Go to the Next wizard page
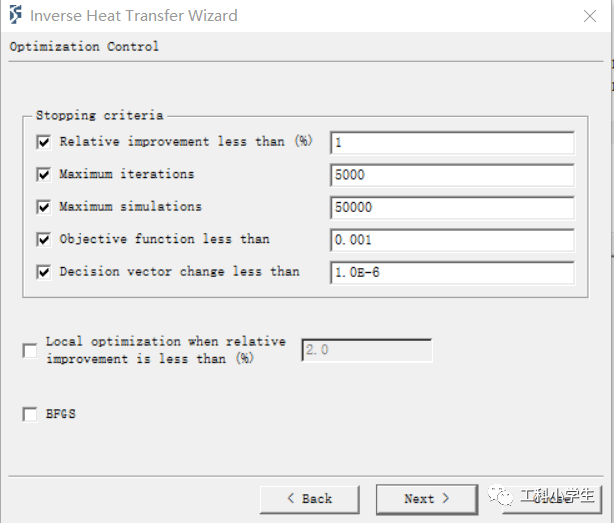The width and height of the screenshot is (614, 523). coord(427,499)
